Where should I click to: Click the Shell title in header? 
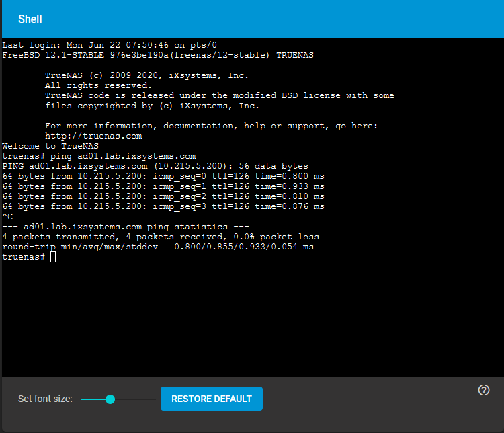click(30, 19)
